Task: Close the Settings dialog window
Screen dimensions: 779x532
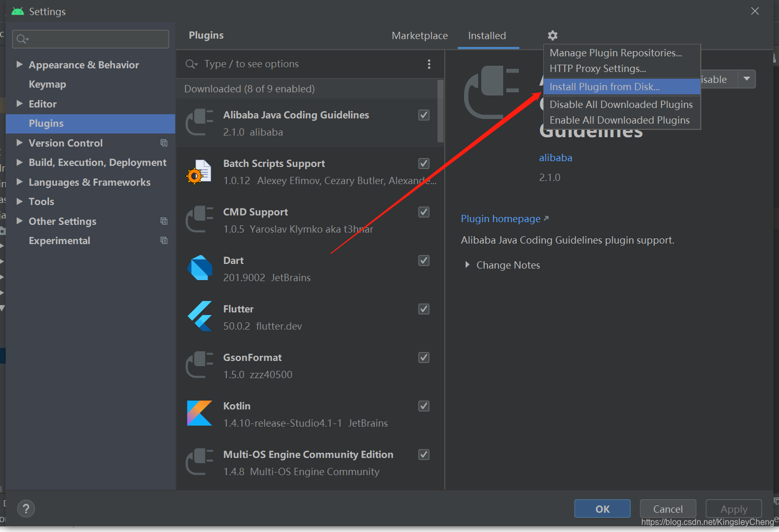Action: (x=754, y=11)
